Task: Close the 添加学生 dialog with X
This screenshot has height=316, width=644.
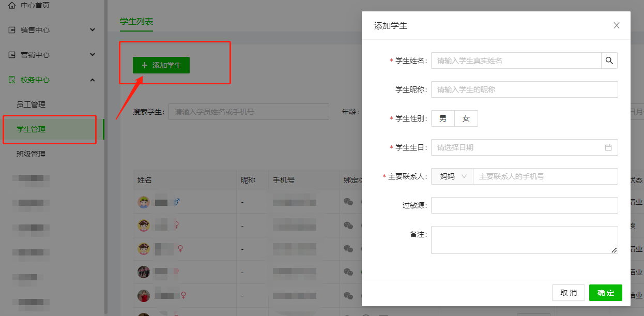Action: click(616, 25)
